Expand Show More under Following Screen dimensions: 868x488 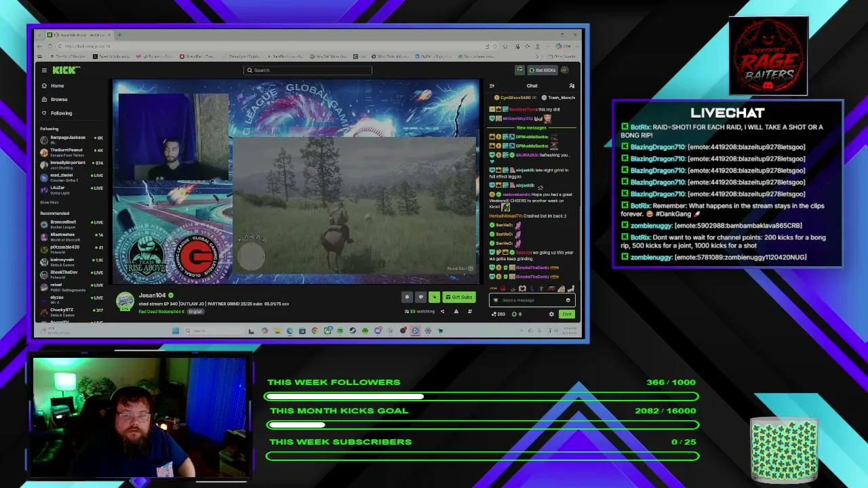pyautogui.click(x=50, y=202)
